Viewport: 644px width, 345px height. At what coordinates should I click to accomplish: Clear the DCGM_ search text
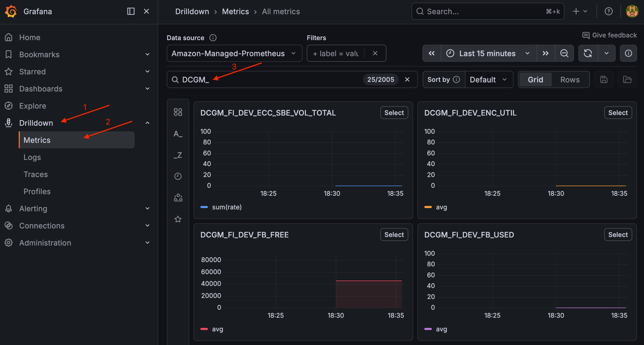(407, 79)
